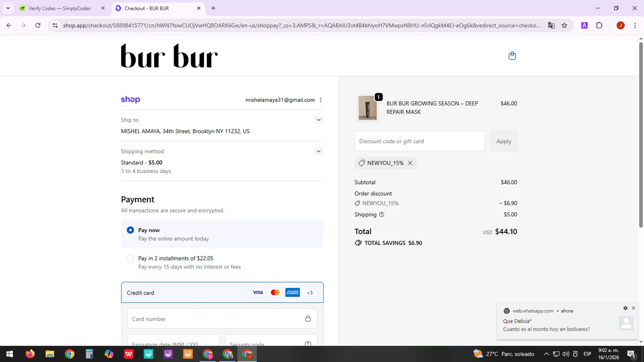Expand the Shipping method section
644x362 pixels.
319,151
